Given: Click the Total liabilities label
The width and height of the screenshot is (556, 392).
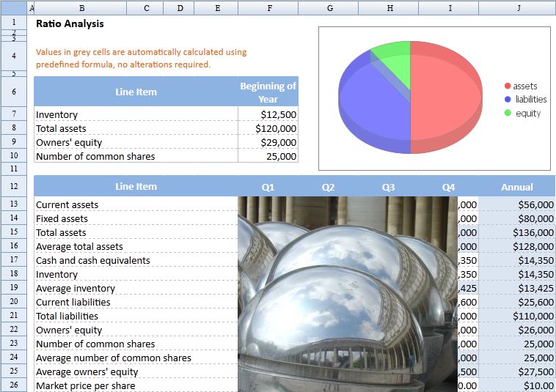Looking at the screenshot, I should [67, 316].
